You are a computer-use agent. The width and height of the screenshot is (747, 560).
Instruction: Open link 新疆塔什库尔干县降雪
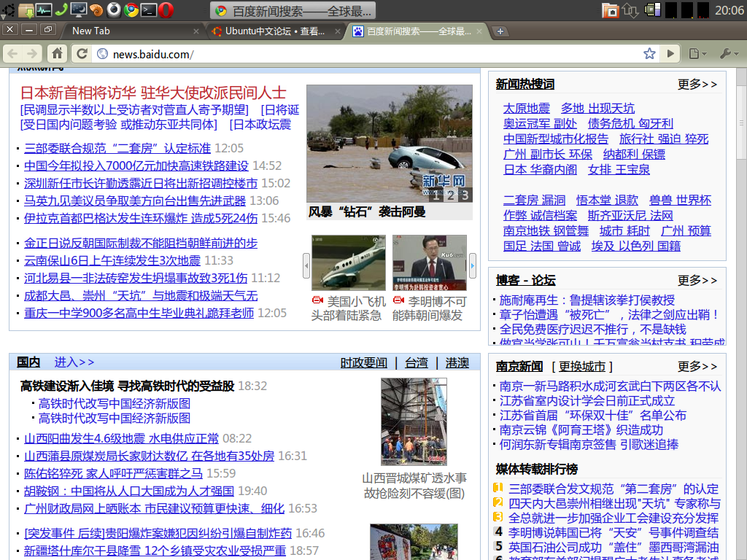155,551
